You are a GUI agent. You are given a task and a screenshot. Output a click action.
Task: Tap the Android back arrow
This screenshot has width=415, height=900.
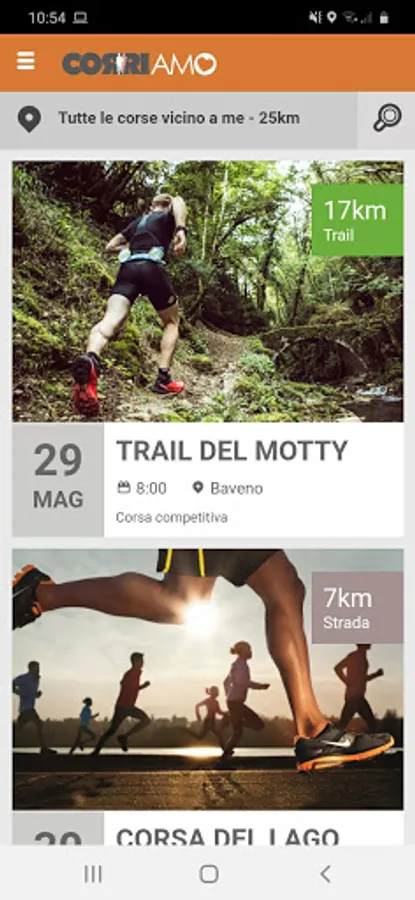click(325, 874)
